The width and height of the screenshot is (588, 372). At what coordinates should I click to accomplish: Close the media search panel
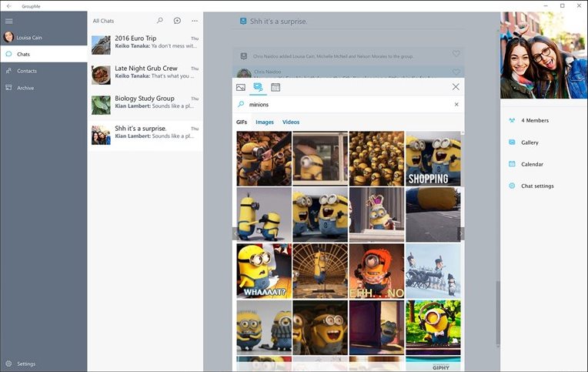[456, 87]
